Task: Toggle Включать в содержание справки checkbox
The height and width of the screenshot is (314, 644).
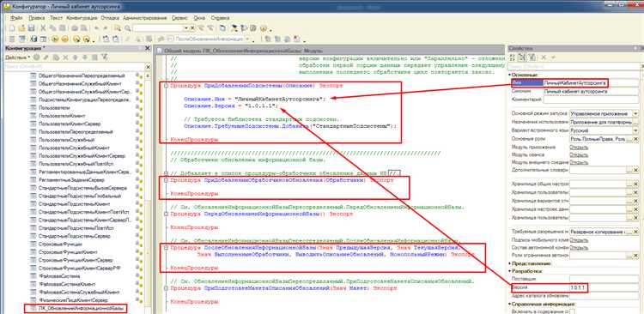Action: (x=572, y=311)
